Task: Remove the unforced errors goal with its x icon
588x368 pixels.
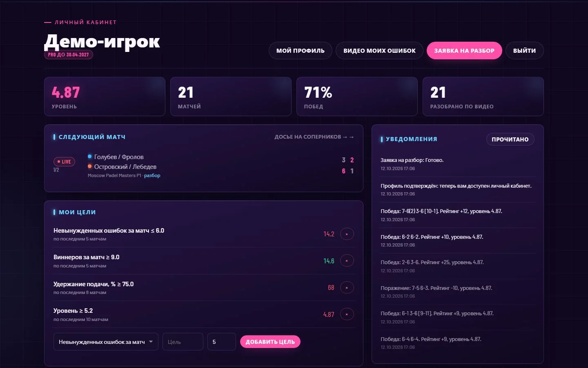Action: (x=347, y=234)
